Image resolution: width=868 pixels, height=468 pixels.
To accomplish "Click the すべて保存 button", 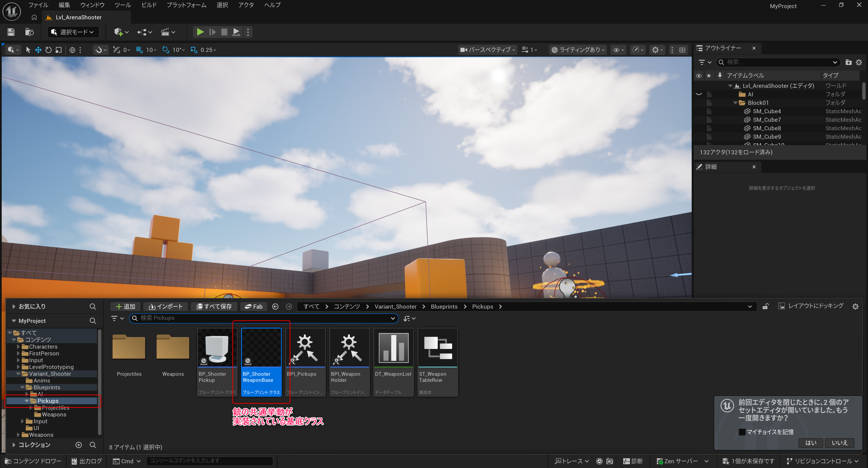I will click(214, 307).
